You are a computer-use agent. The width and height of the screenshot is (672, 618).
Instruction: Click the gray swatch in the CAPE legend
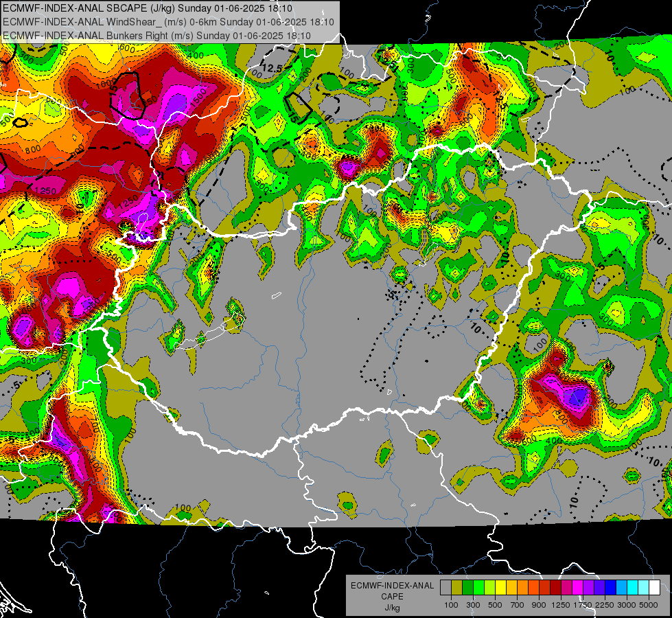[445, 588]
